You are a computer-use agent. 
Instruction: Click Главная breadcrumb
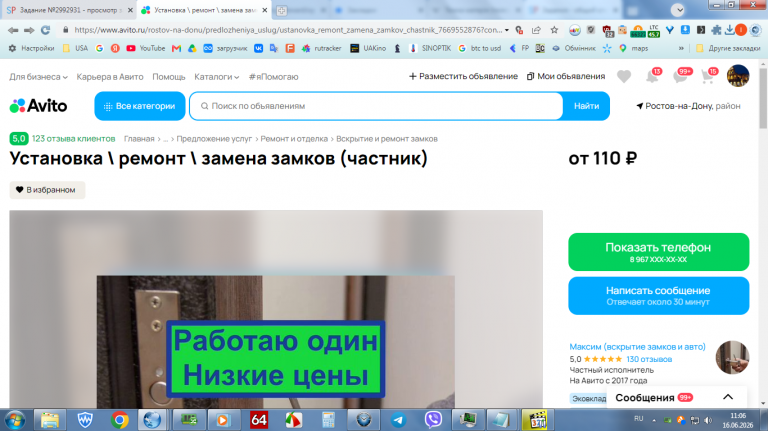tap(139, 139)
